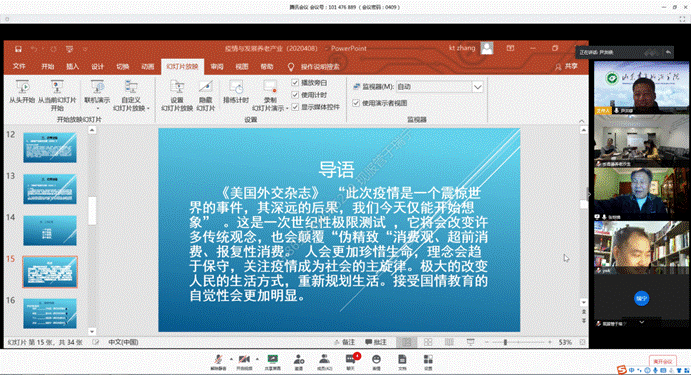Viewport: 691px width, 375px height.
Task: Click Ribbon Display Options icon in title bar
Action: coord(510,48)
